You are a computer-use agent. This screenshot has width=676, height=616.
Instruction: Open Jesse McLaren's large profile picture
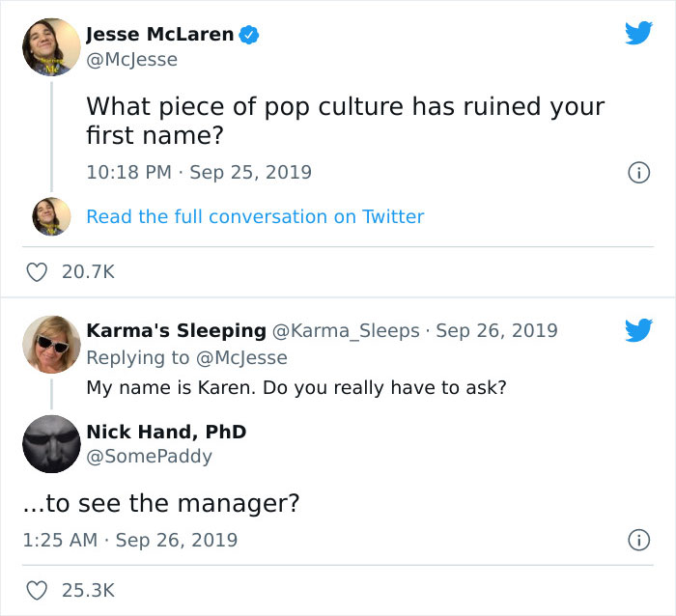(51, 46)
